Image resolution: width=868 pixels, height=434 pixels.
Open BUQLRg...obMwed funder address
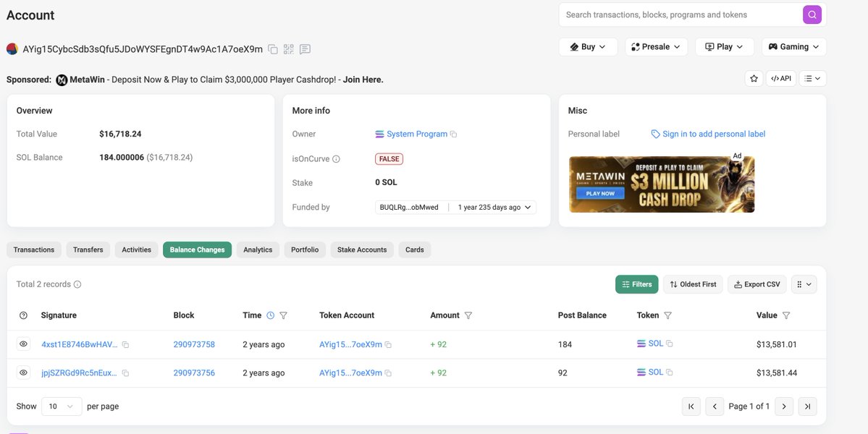coord(409,208)
